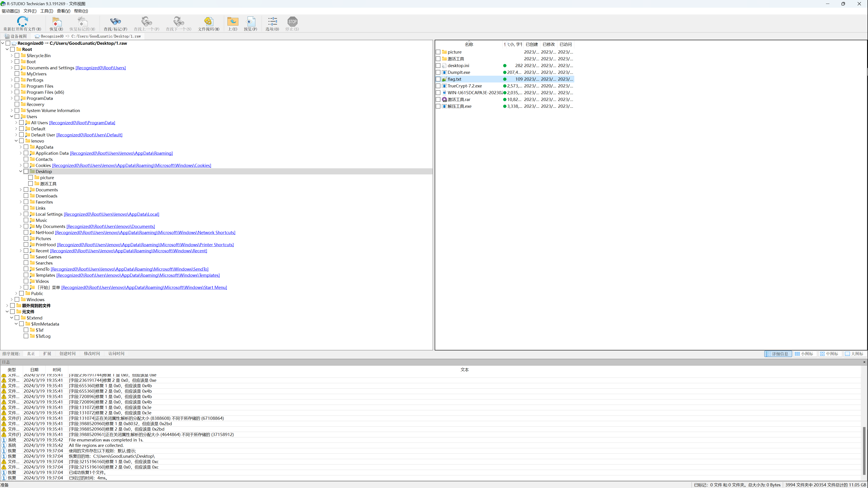Image resolution: width=868 pixels, height=488 pixels.
Task: Tick the Root folder checkbox
Action: tap(12, 49)
